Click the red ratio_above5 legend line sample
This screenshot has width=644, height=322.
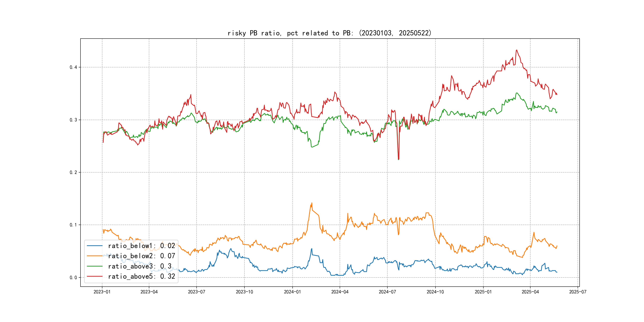95,276
